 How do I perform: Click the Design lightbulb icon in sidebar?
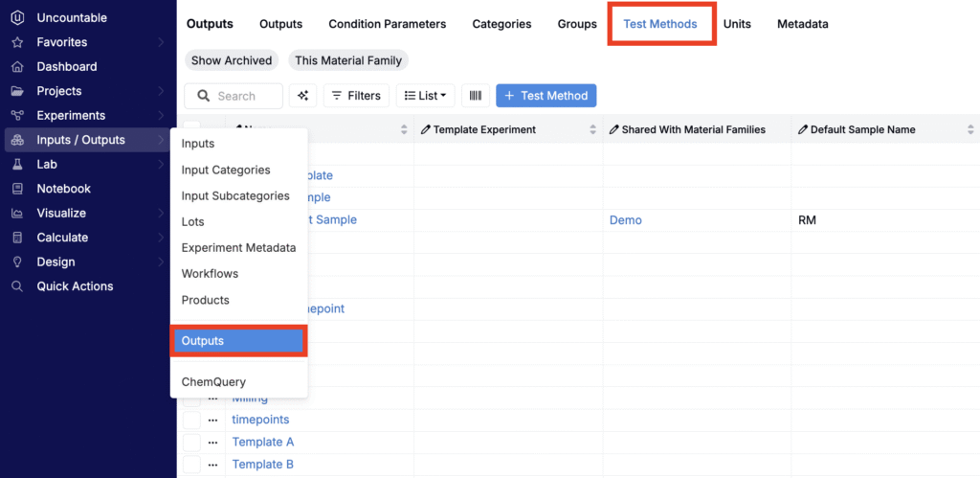[x=16, y=262]
